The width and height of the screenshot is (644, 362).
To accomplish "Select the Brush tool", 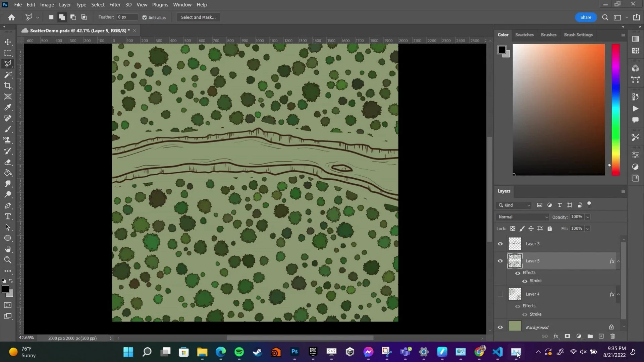I will coord(8,129).
